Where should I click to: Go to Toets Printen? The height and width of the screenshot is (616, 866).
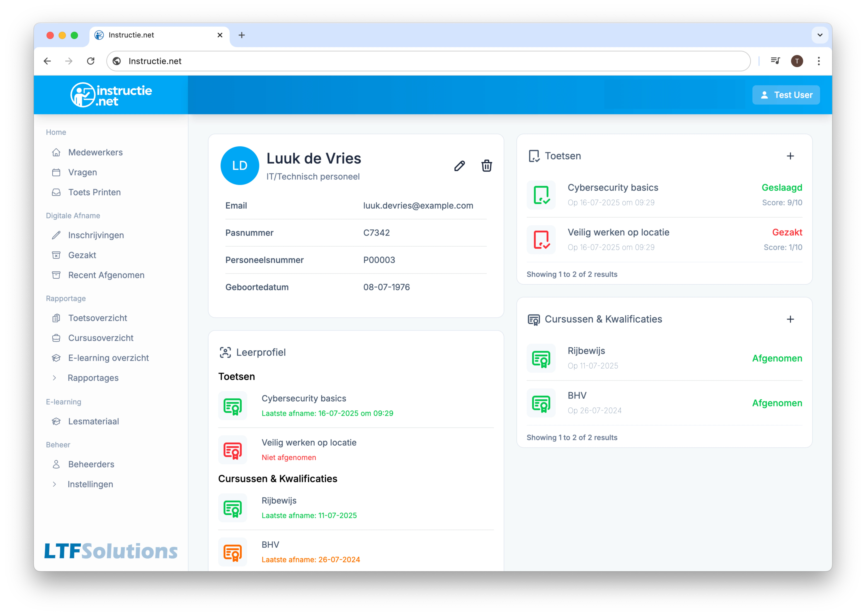94,192
